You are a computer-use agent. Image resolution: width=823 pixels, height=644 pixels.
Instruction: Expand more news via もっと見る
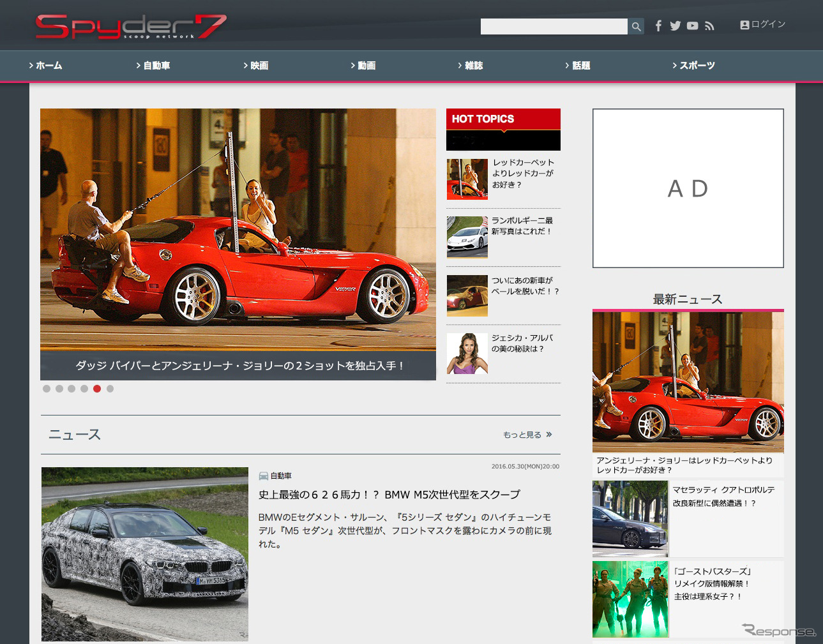[527, 435]
